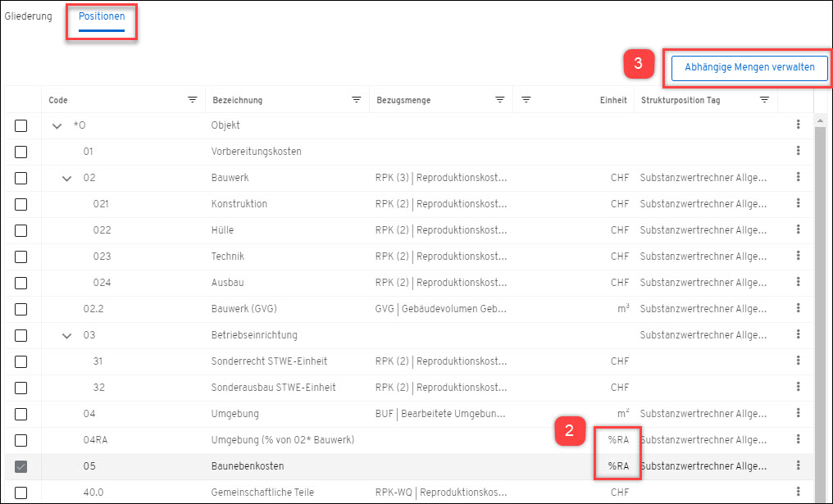
Task: Click Abhängige Mengen verwalten button
Action: coord(749,67)
